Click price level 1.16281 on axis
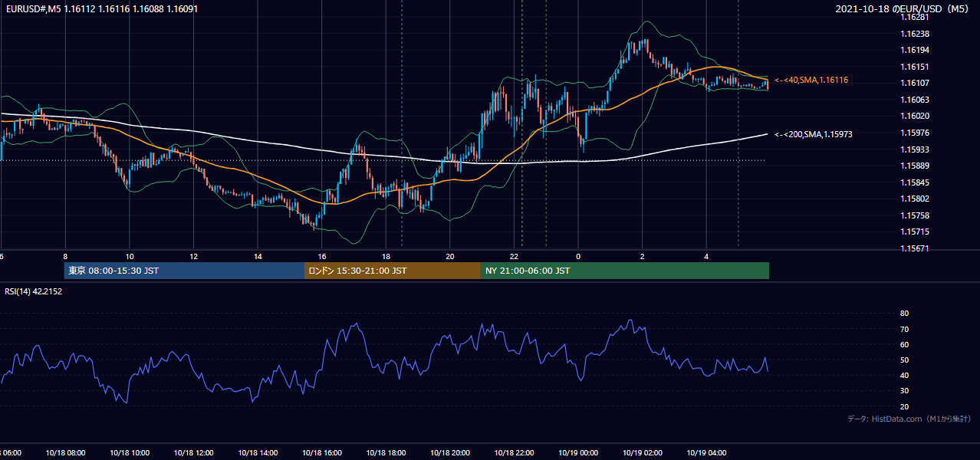 click(916, 17)
